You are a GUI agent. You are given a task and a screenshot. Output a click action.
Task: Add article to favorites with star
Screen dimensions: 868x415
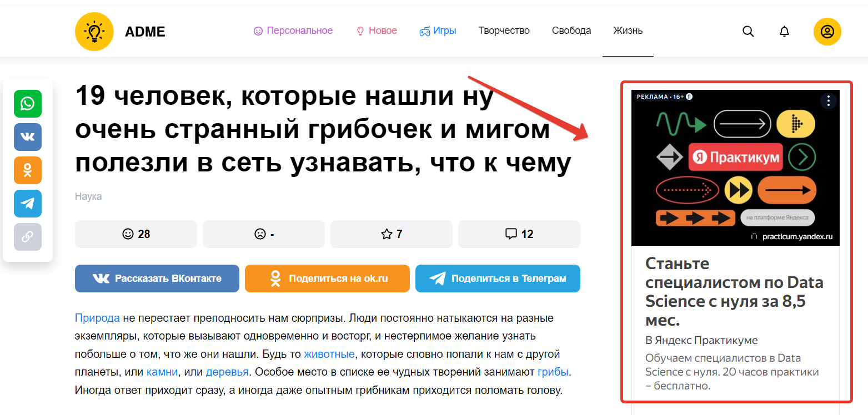point(392,234)
